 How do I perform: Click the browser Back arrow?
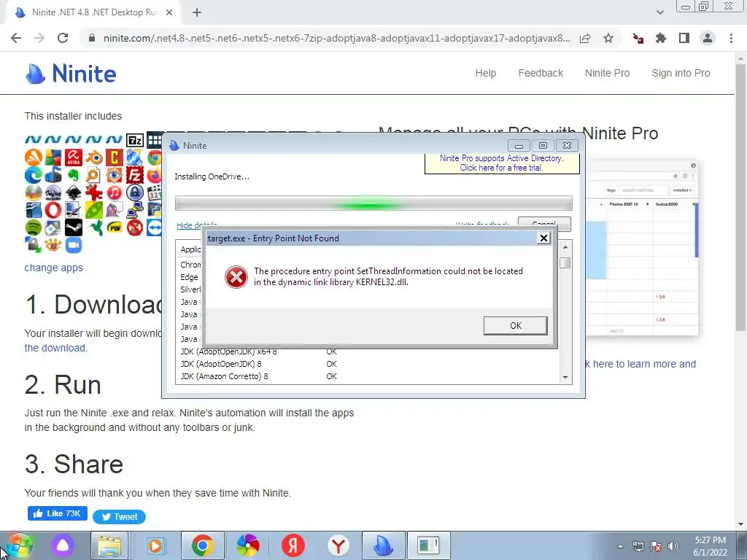tap(16, 38)
